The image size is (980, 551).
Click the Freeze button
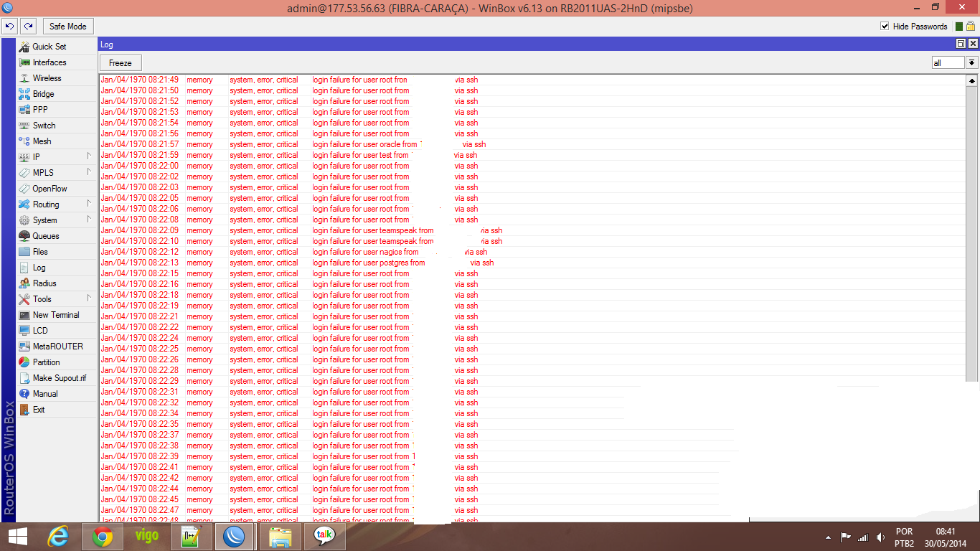121,63
